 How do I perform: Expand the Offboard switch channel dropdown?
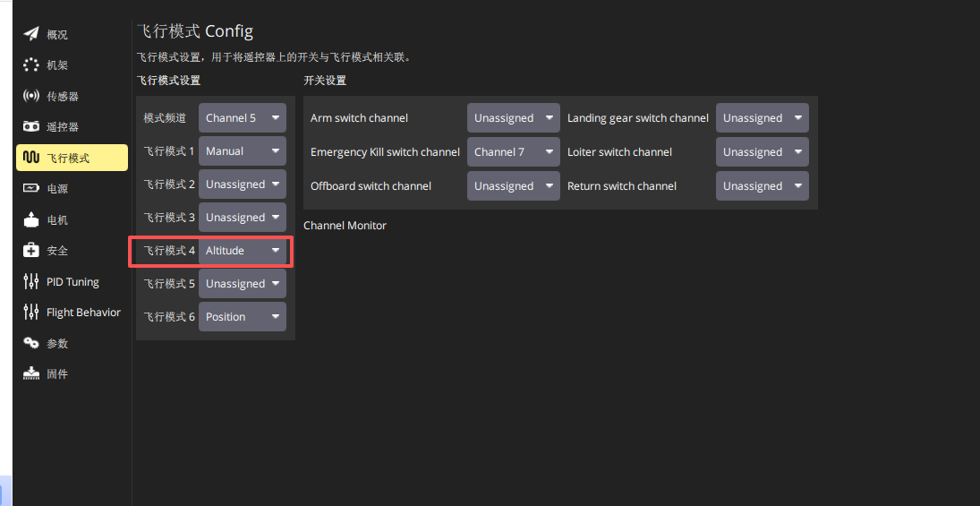coord(513,185)
